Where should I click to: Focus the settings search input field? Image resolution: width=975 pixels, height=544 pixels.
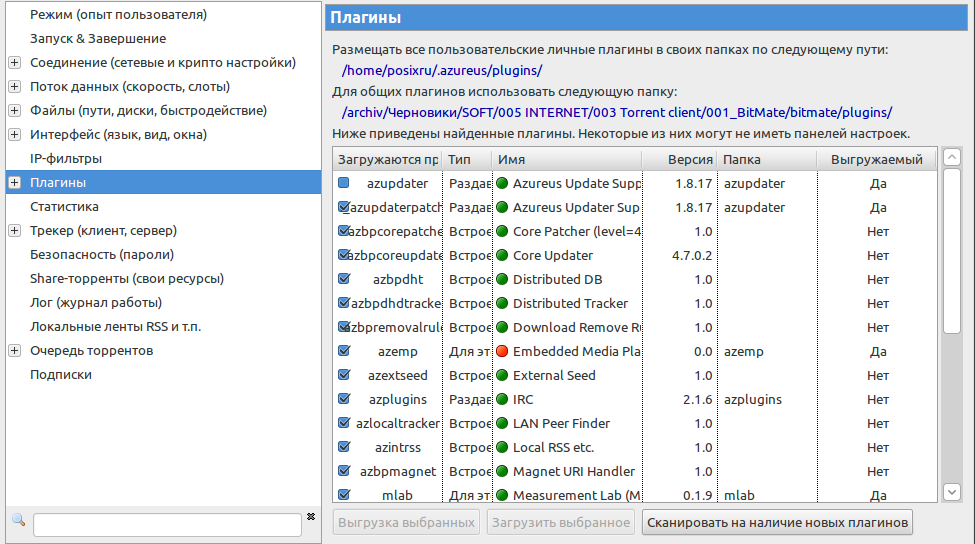click(x=167, y=525)
